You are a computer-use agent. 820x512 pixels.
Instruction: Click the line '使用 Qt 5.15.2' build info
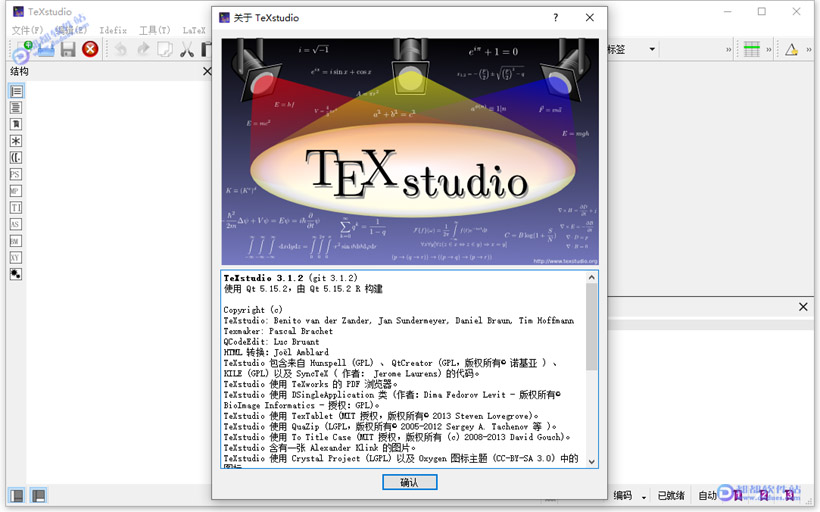click(303, 289)
